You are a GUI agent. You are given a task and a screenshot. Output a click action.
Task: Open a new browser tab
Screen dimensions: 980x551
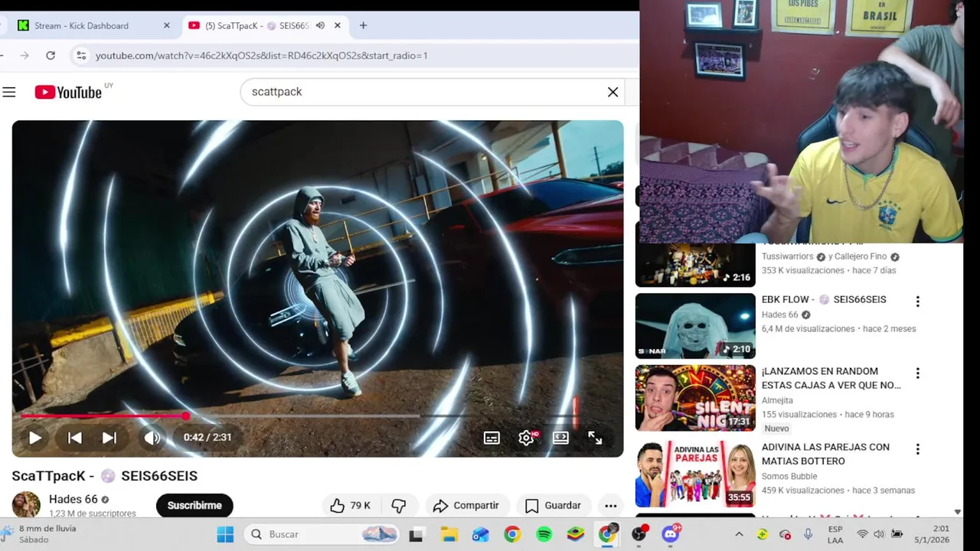[x=363, y=25]
